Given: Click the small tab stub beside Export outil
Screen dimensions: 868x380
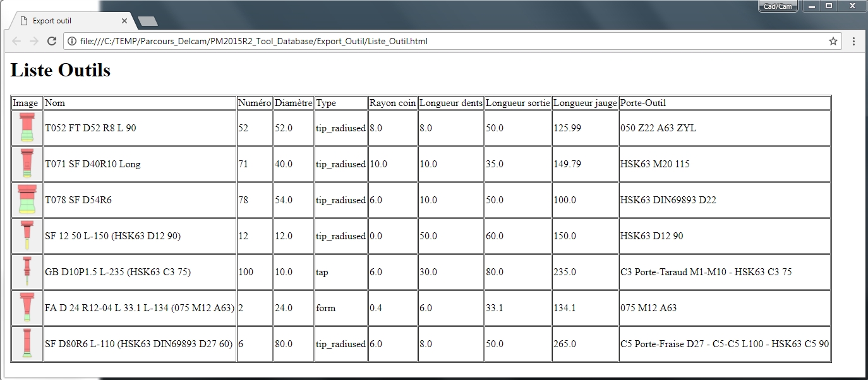Looking at the screenshot, I should 147,20.
